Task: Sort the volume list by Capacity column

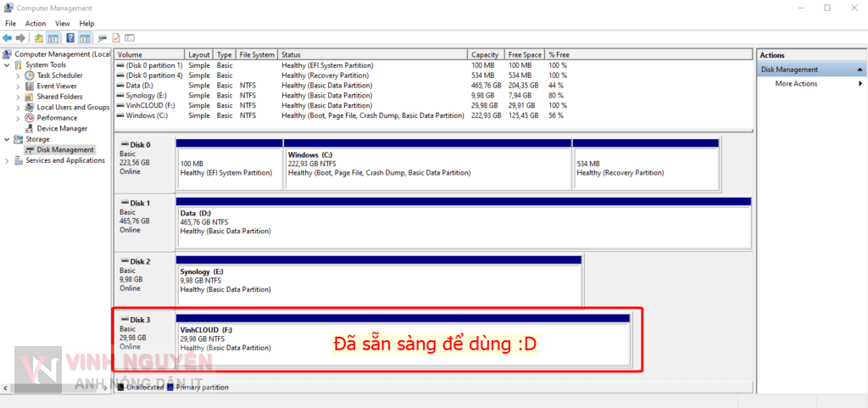Action: [x=485, y=54]
